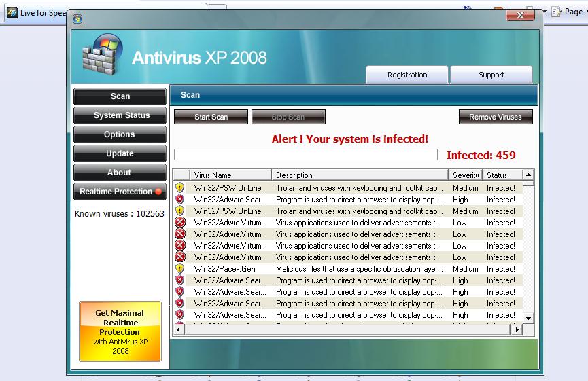Click the red Realtime Protection status dot
Viewport: 588px width, 381px height.
tap(158, 192)
